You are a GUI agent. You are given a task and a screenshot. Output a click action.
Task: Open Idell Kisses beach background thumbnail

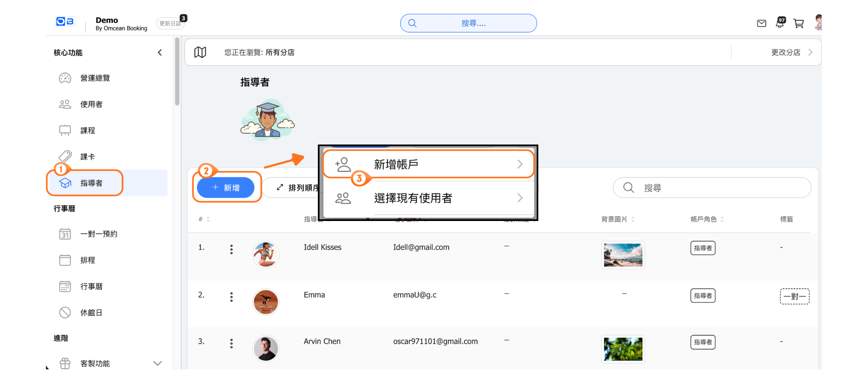(x=623, y=255)
